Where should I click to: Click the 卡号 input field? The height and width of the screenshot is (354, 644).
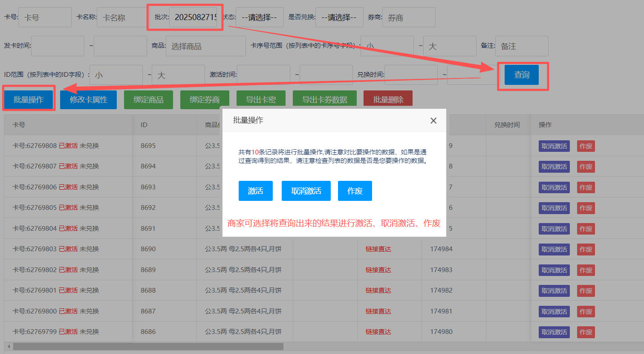point(45,17)
